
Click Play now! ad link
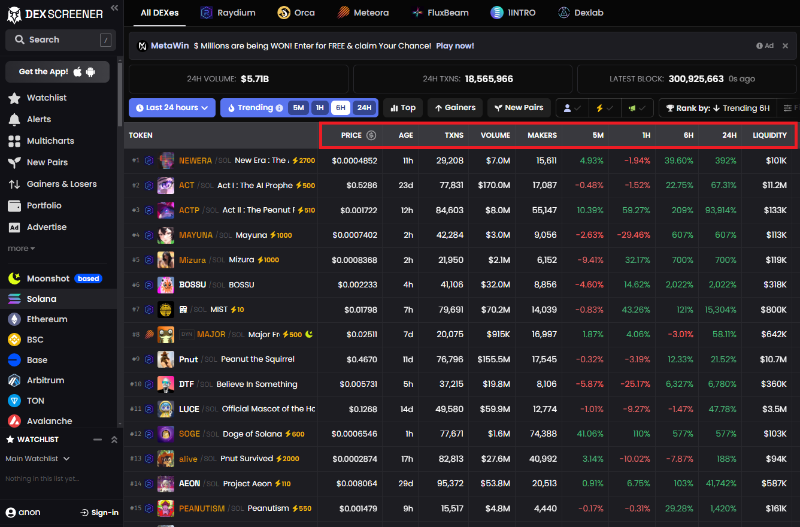point(455,46)
